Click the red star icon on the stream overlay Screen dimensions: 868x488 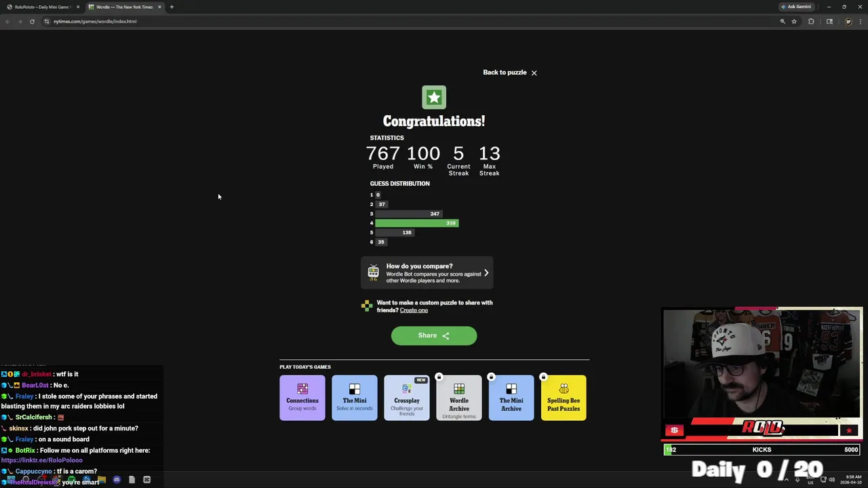[x=848, y=430]
